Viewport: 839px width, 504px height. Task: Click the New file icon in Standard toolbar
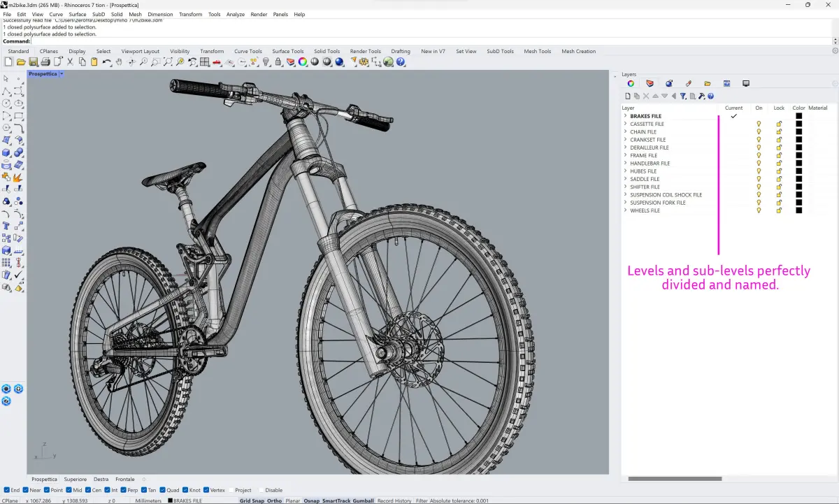coord(8,62)
